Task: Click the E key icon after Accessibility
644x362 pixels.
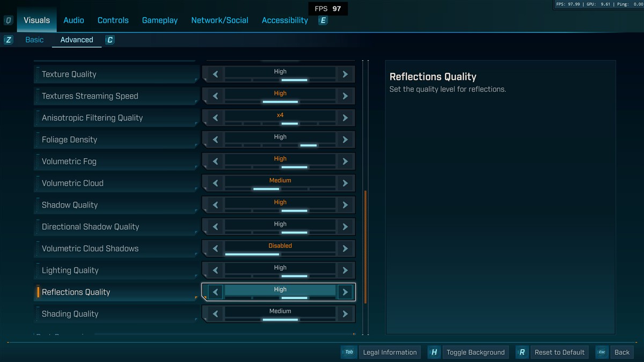Action: point(323,20)
